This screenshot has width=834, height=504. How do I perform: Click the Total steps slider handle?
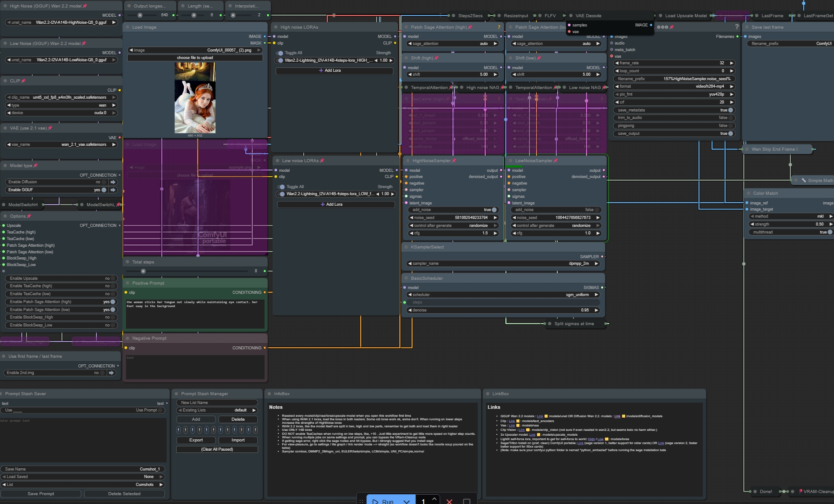click(x=143, y=271)
